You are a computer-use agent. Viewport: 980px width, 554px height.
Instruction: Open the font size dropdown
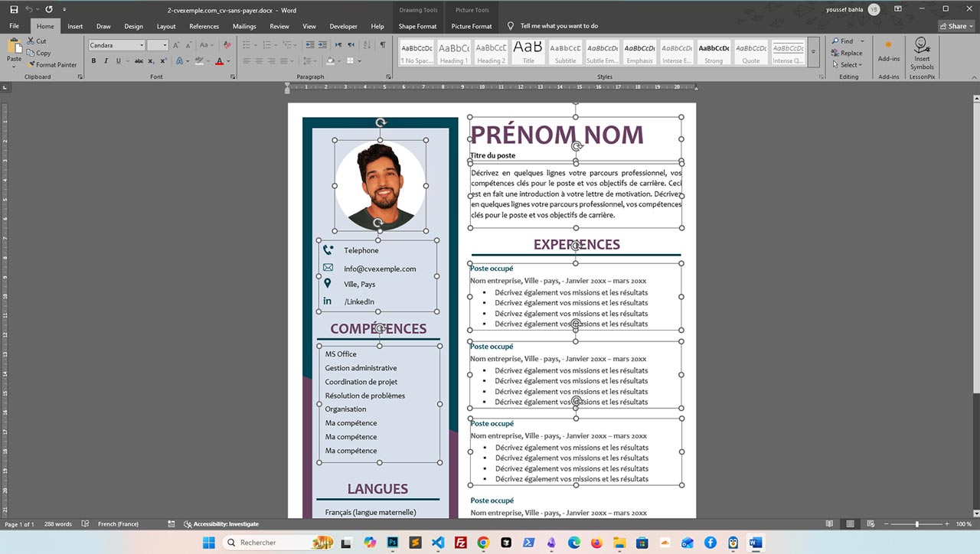tap(165, 45)
